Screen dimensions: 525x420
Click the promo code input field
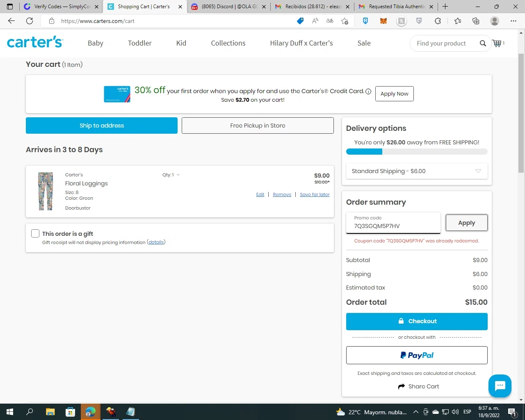tap(393, 223)
